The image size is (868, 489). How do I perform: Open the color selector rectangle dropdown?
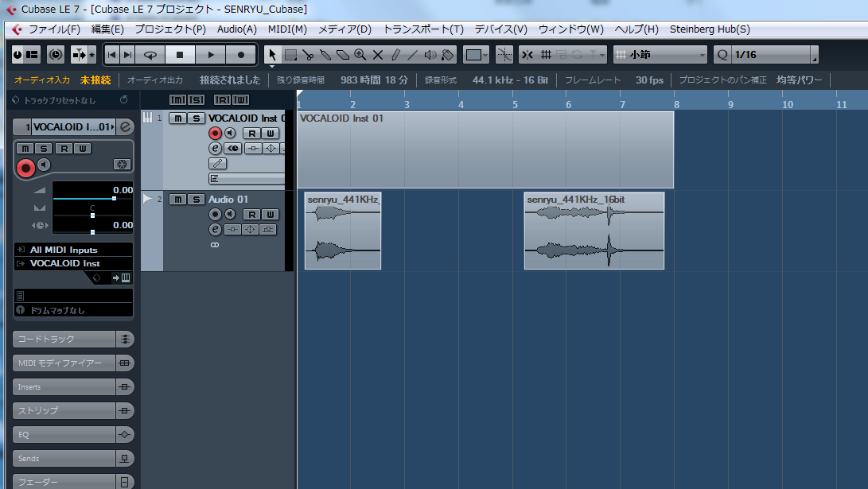[476, 55]
